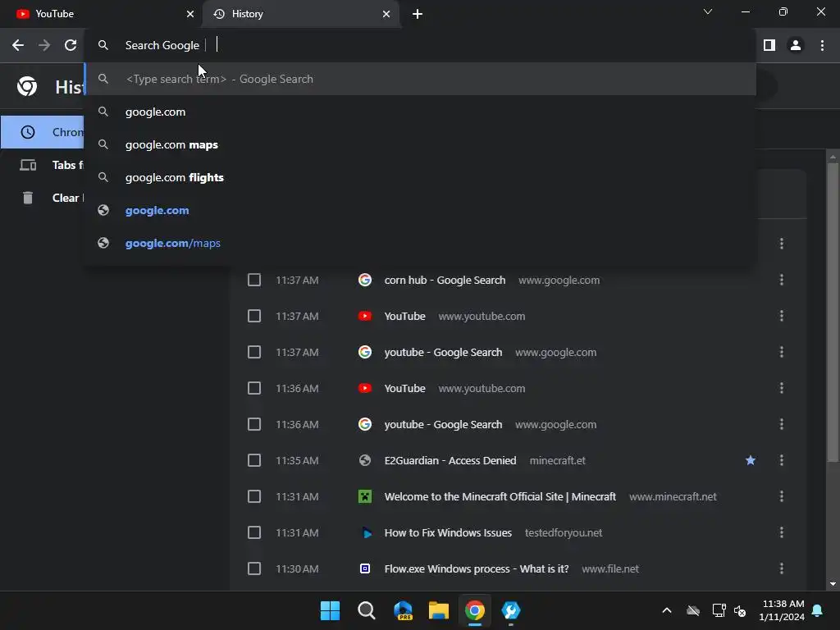
Task: Check the box for 'corn hub - Google Search'
Action: [254, 280]
